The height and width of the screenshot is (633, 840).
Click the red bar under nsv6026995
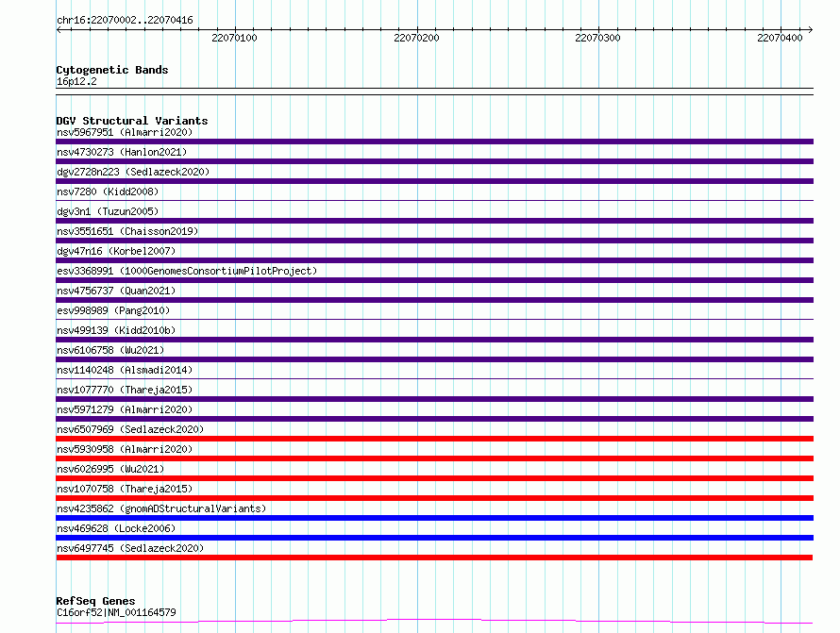click(434, 478)
